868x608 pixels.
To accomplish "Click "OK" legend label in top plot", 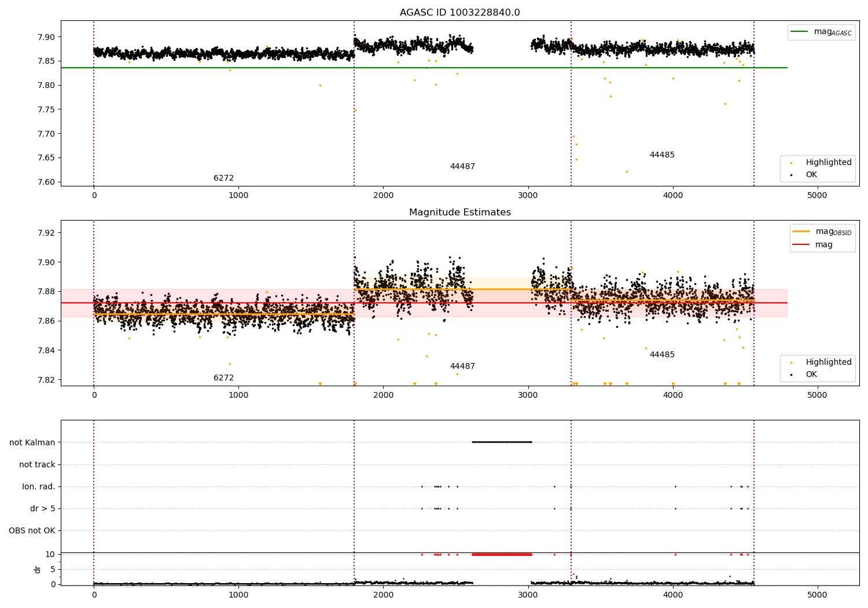I will pyautogui.click(x=811, y=175).
